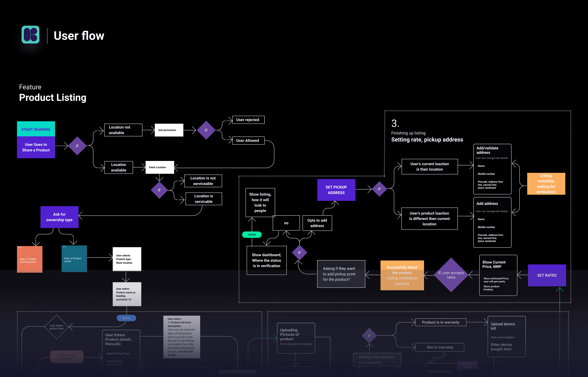Click the green OPENS pill label

pos(252,235)
